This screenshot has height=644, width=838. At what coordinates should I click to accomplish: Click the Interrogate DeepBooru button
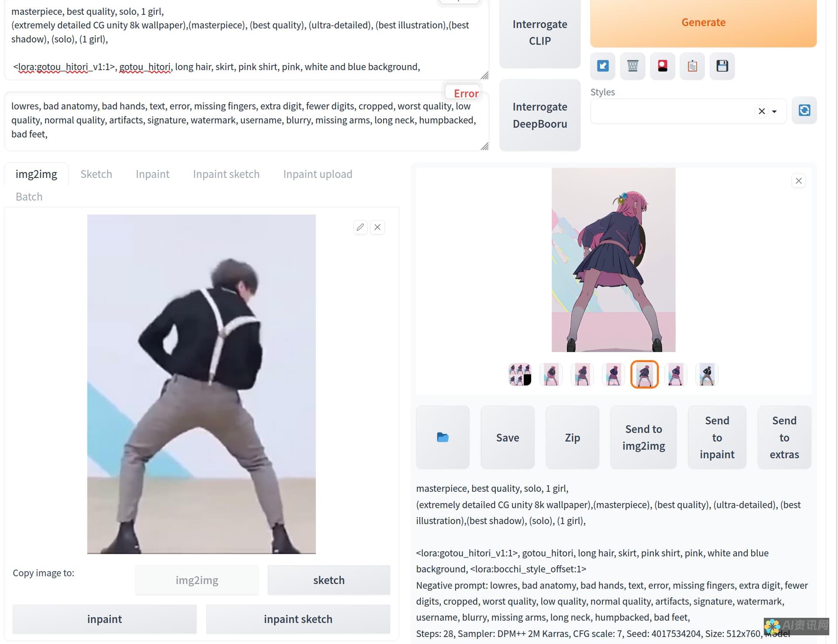point(540,115)
